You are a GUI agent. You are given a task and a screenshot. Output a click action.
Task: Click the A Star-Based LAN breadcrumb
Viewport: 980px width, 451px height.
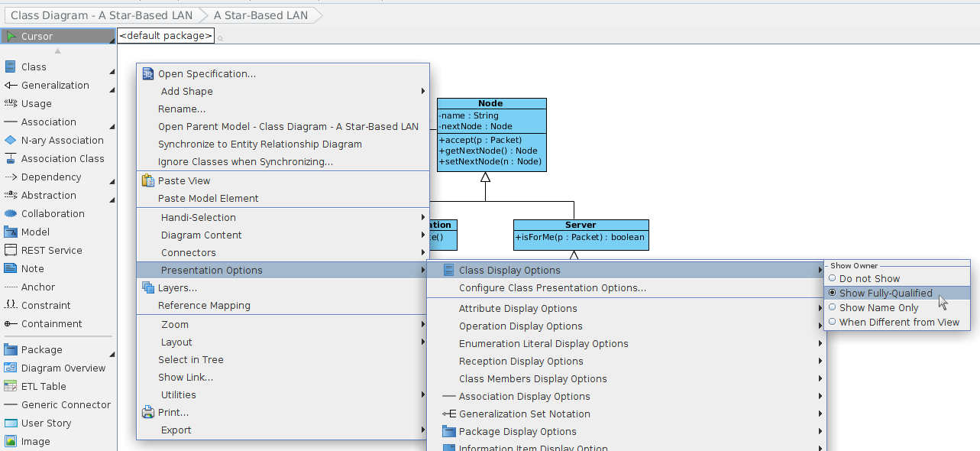coord(260,15)
